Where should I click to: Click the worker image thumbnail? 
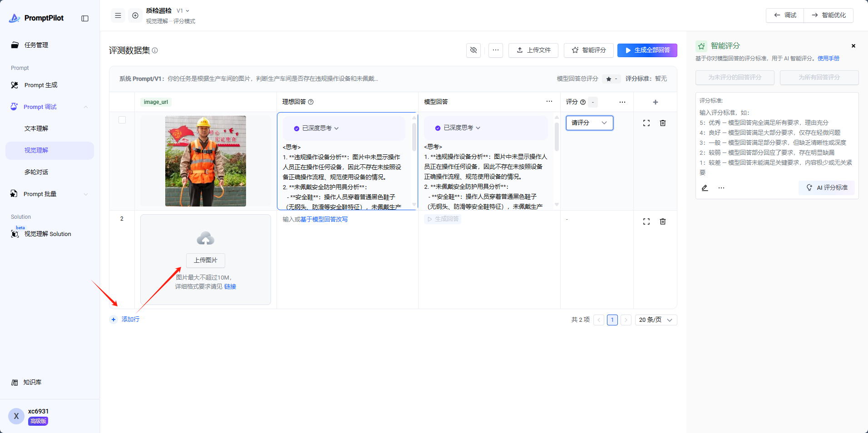coord(205,161)
